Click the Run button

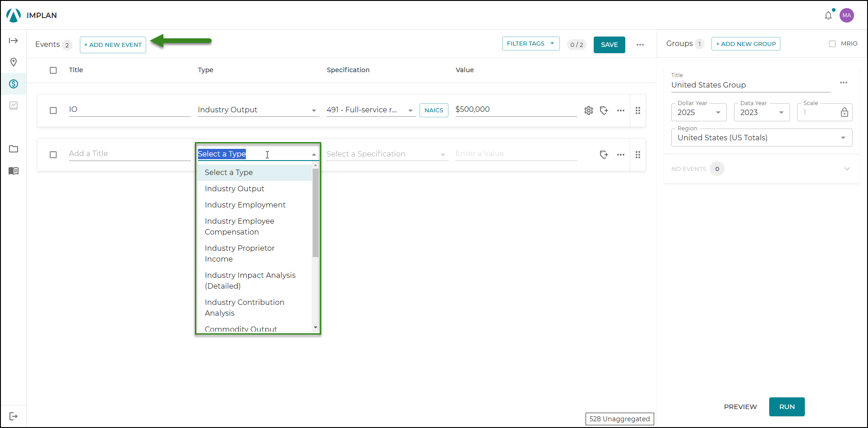(x=787, y=407)
